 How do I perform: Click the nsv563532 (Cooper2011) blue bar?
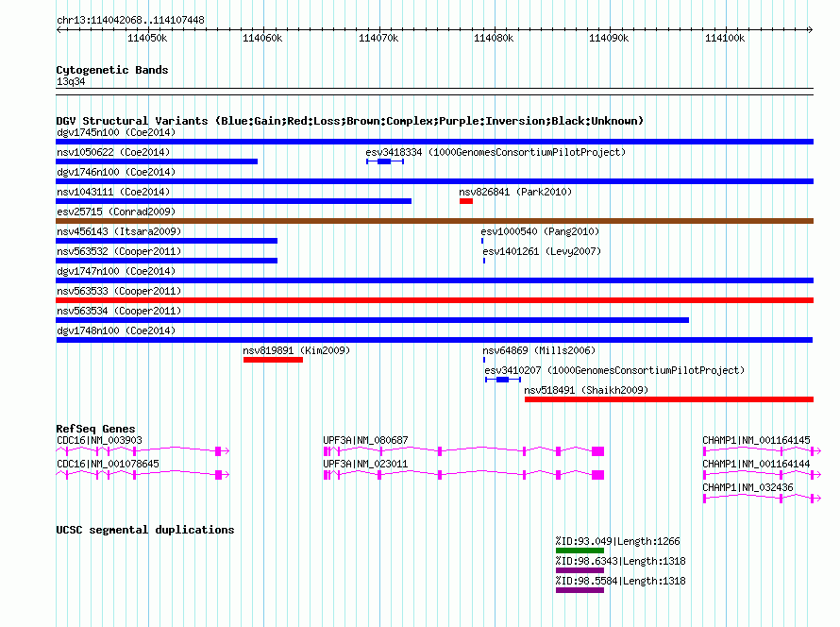click(x=167, y=261)
